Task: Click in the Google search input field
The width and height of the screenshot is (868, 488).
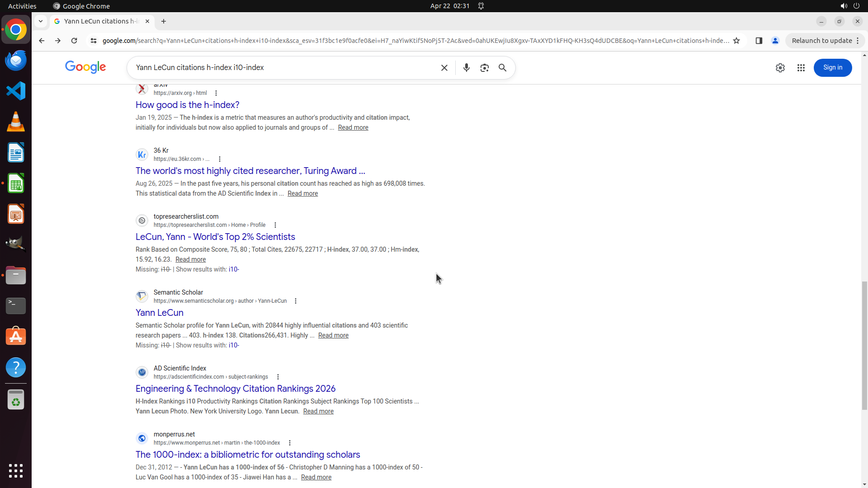Action: 285,68
